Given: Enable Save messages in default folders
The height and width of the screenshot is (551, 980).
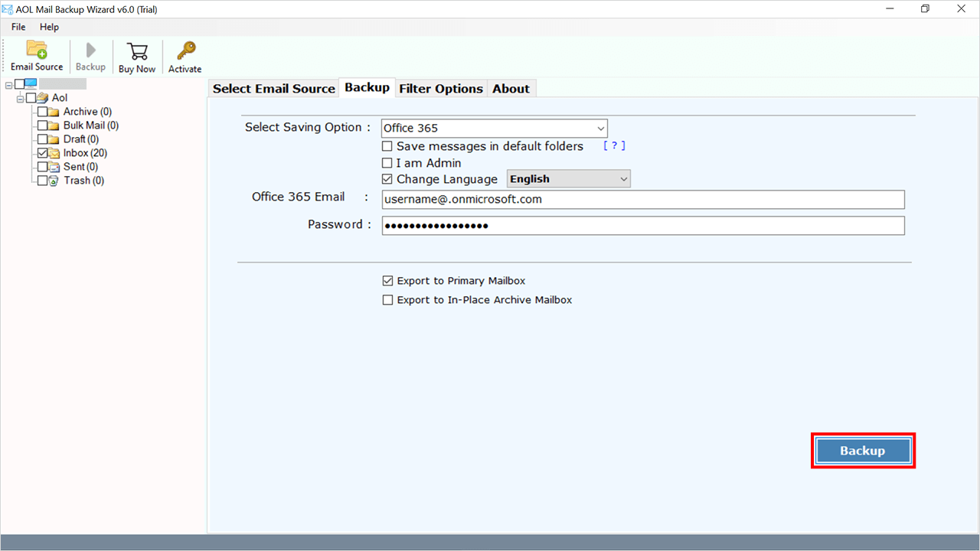Looking at the screenshot, I should pyautogui.click(x=387, y=146).
